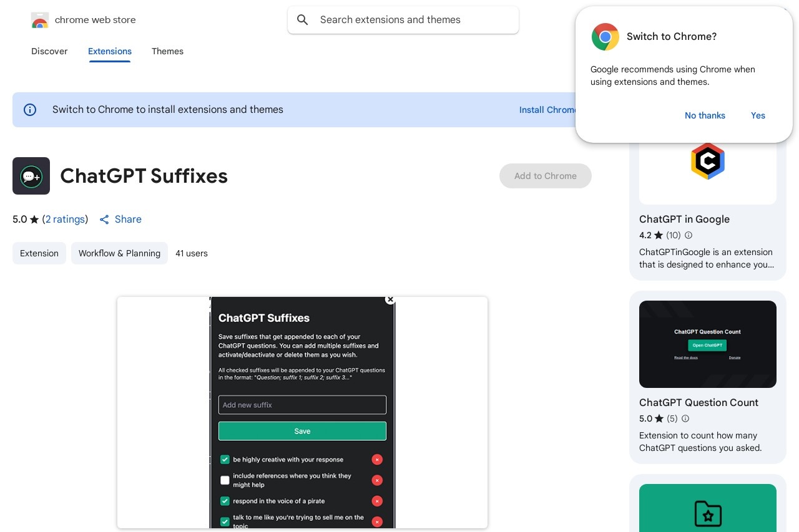Click the Extension category chip
799x532 pixels.
point(39,253)
